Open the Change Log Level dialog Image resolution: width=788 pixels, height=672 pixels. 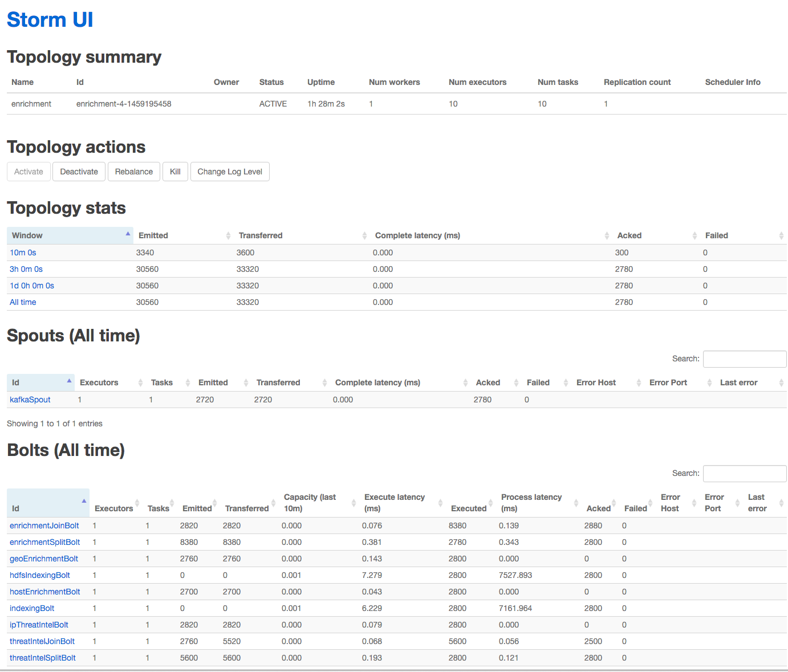[230, 172]
